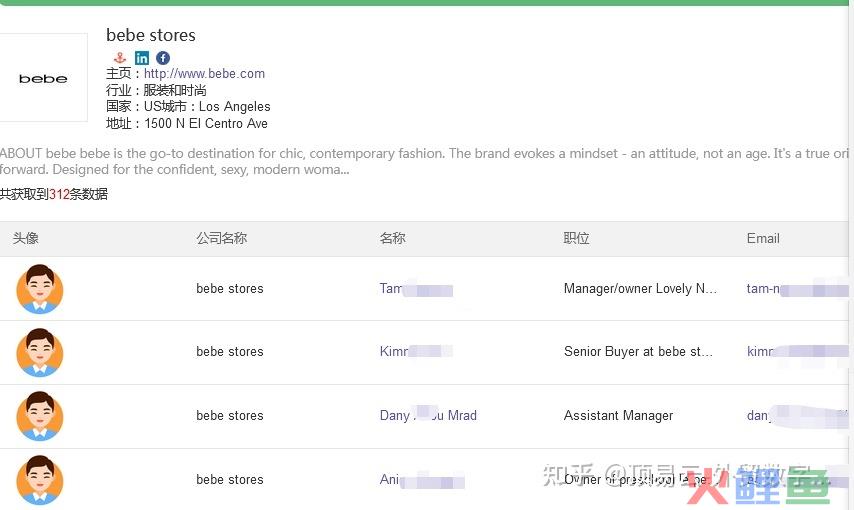The width and height of the screenshot is (854, 510).
Task: Open the contact name link starting with Kimr
Action: tap(416, 352)
